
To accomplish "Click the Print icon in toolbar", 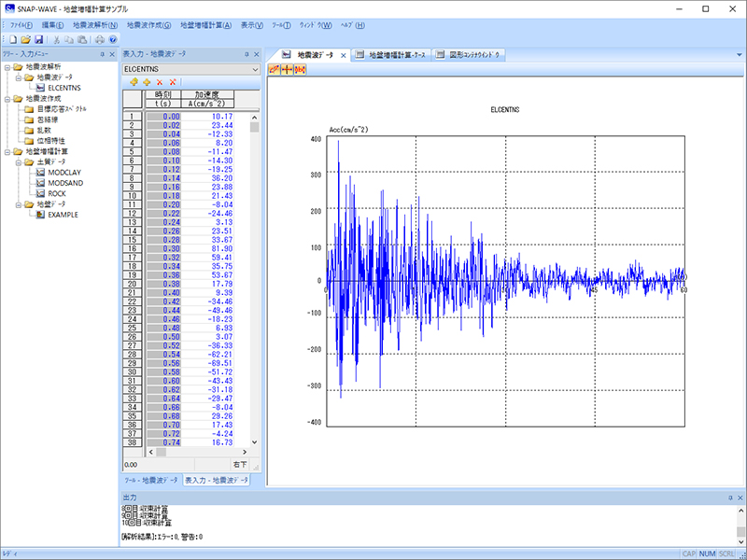I will 100,40.
